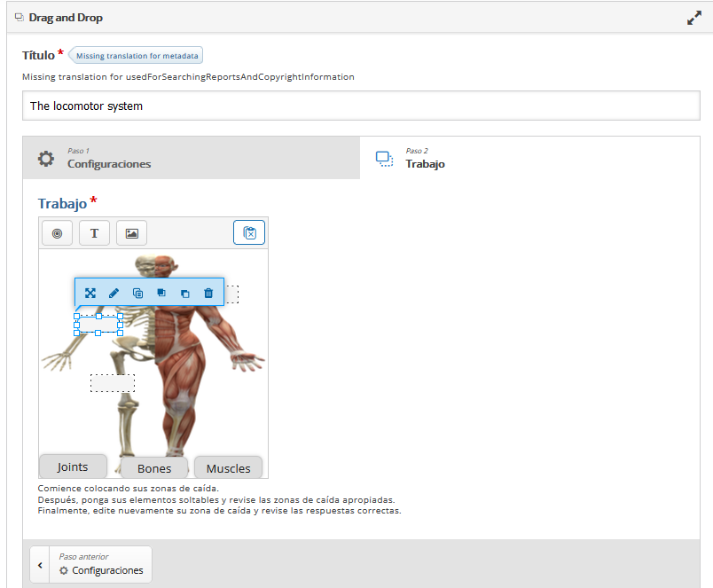The height and width of the screenshot is (588, 713).
Task: Select the Joints draggable label
Action: tap(73, 466)
